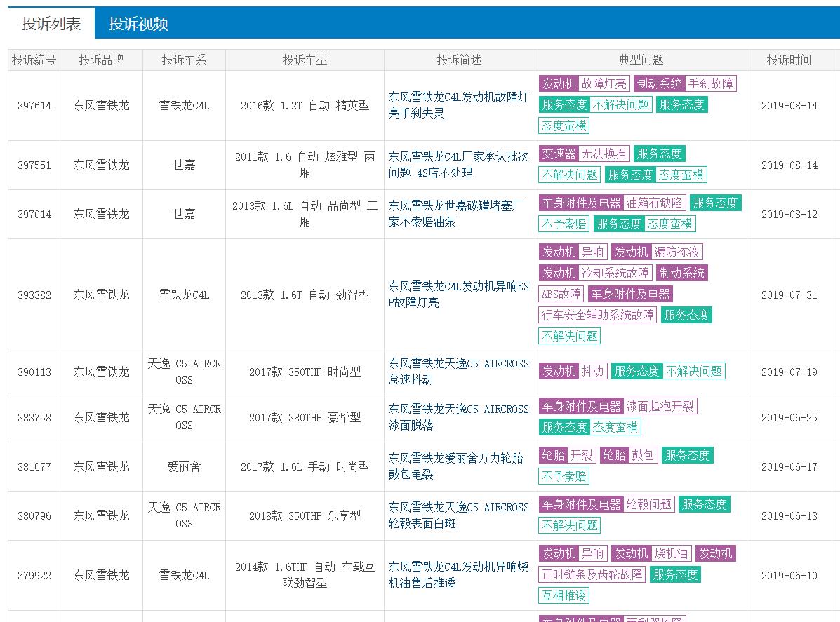Click the 正时链条及齿轮故障 tag

point(592,575)
